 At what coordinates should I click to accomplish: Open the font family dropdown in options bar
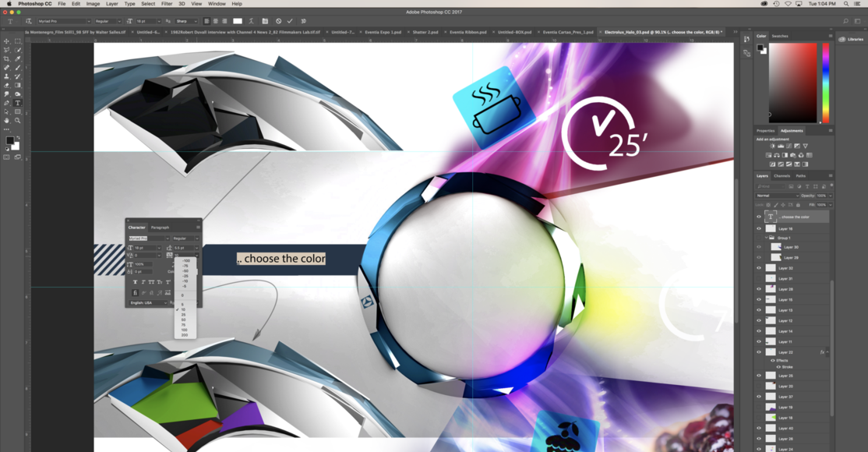pyautogui.click(x=88, y=21)
